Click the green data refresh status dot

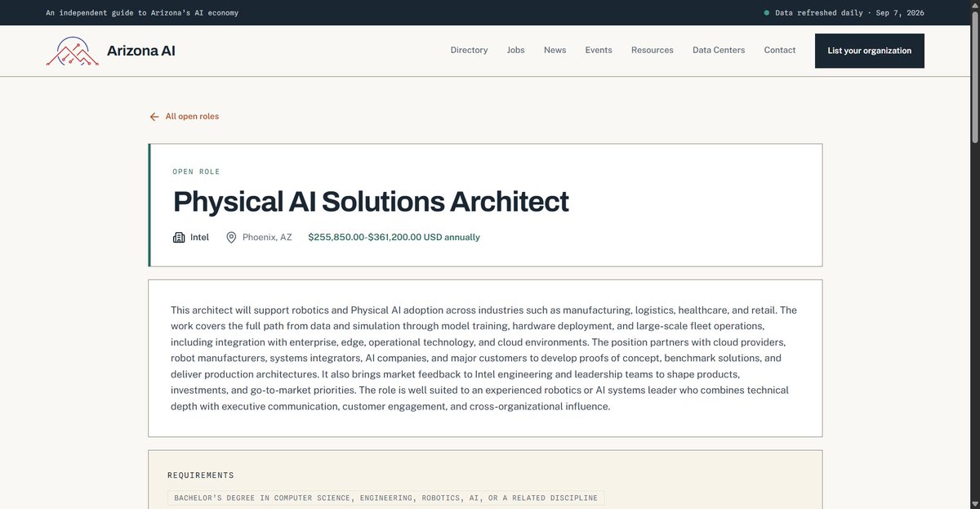[x=766, y=13]
